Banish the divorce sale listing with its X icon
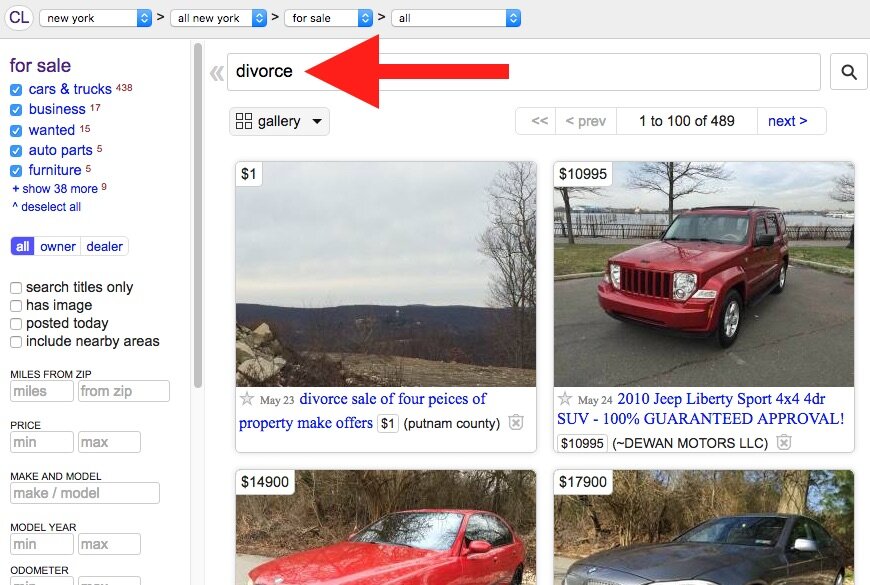This screenshot has height=585, width=870. (516, 423)
